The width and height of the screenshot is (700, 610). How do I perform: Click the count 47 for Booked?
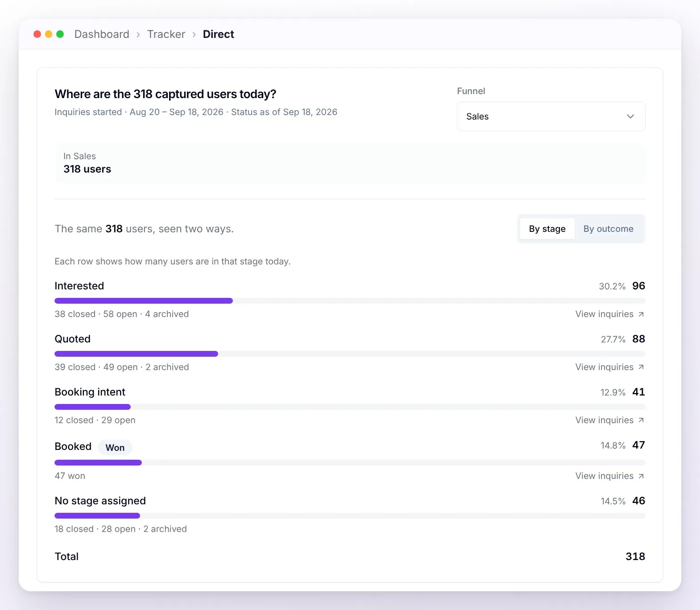(x=639, y=445)
